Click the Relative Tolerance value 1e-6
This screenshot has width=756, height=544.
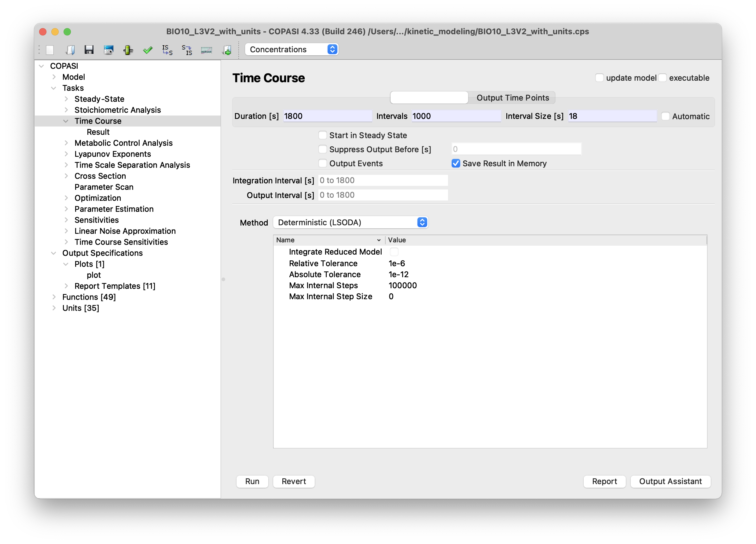tap(397, 263)
